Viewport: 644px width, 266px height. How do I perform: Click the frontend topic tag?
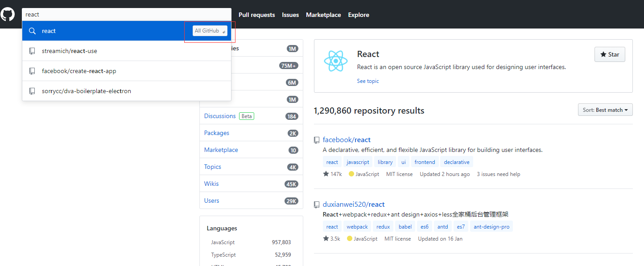point(425,162)
